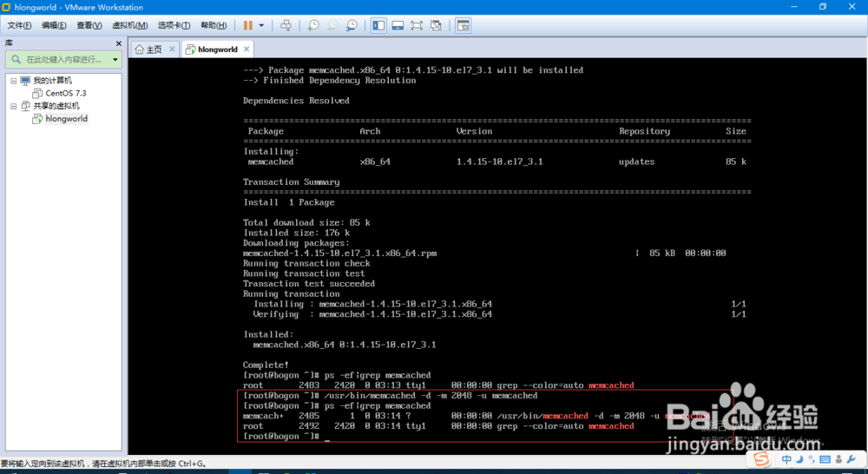868x474 pixels.
Task: Open the power options dropdown arrow beside pause
Action: [x=261, y=25]
